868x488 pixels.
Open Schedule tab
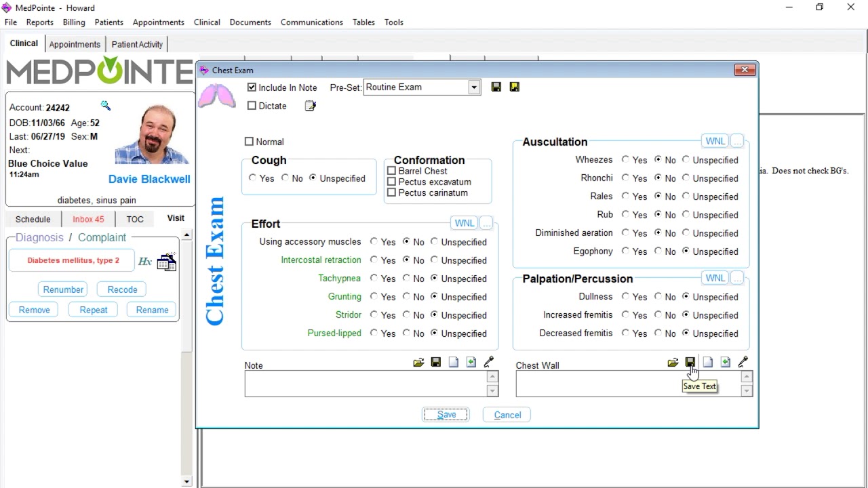(33, 219)
